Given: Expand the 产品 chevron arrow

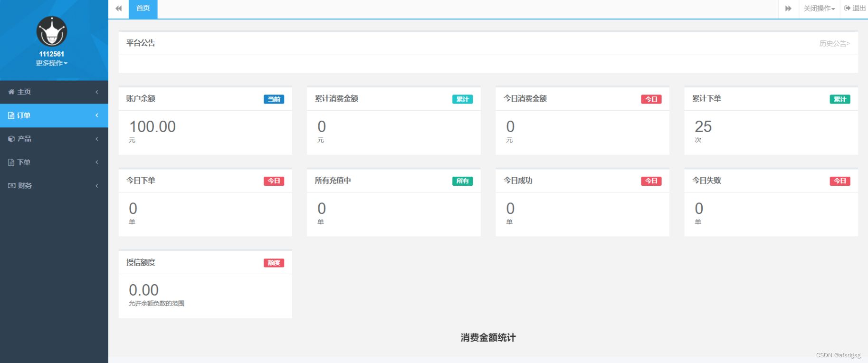Looking at the screenshot, I should 97,139.
